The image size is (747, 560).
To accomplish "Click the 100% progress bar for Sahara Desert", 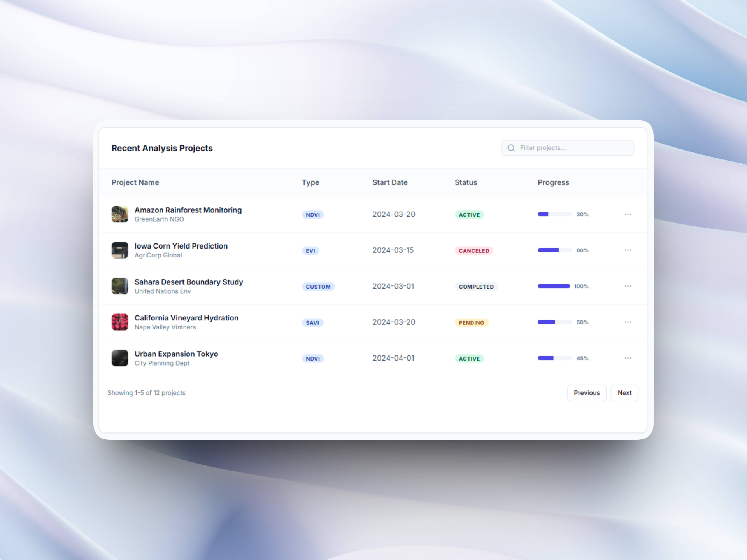I will (x=554, y=286).
